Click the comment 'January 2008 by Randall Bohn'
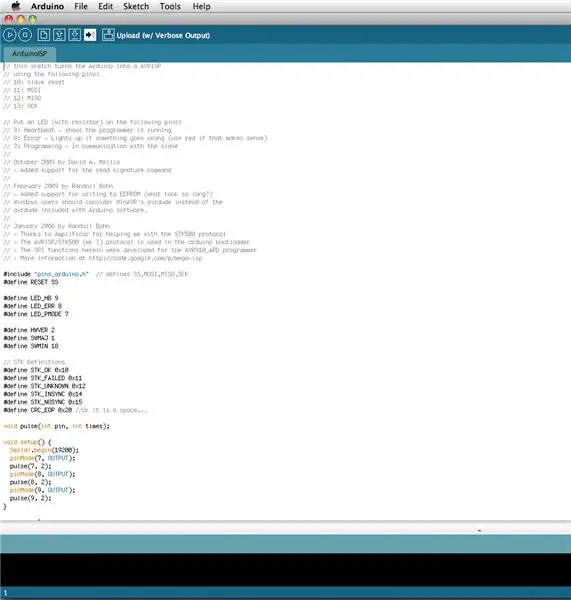Viewport: 571px width, 600px height. [x=62, y=226]
